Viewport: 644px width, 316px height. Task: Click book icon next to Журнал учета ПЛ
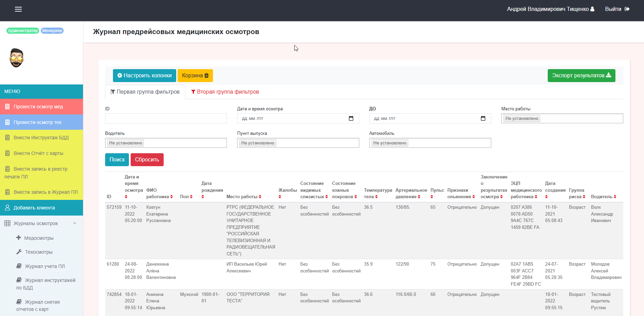pyautogui.click(x=19, y=266)
